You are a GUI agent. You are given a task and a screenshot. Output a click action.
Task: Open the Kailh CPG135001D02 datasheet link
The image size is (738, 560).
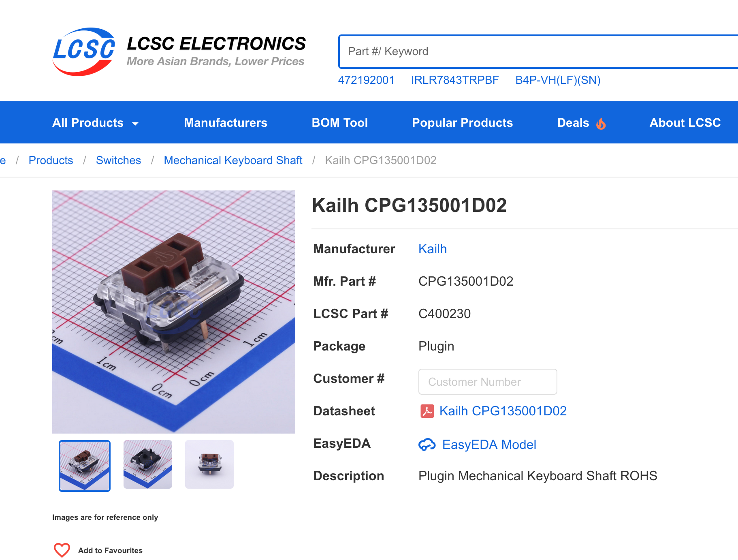point(503,411)
